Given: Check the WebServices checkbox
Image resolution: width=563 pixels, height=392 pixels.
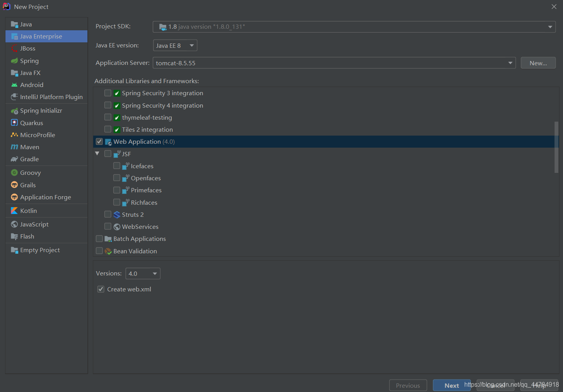Looking at the screenshot, I should point(108,226).
